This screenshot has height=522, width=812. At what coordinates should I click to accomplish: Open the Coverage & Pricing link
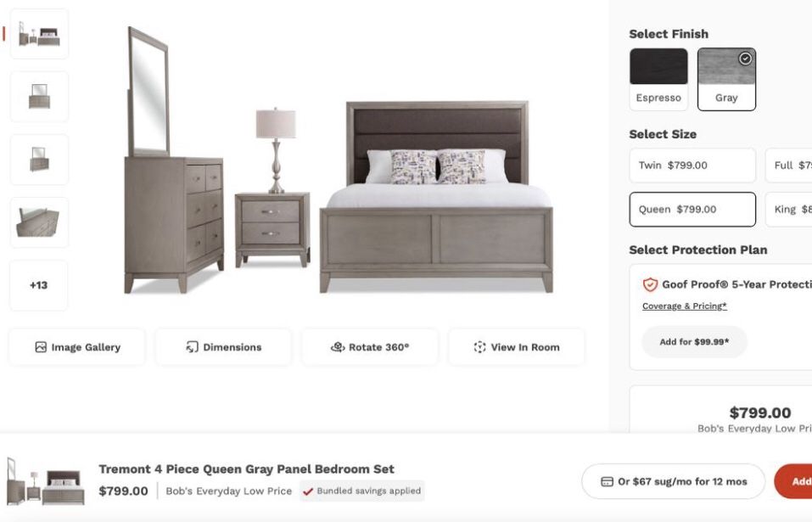684,306
